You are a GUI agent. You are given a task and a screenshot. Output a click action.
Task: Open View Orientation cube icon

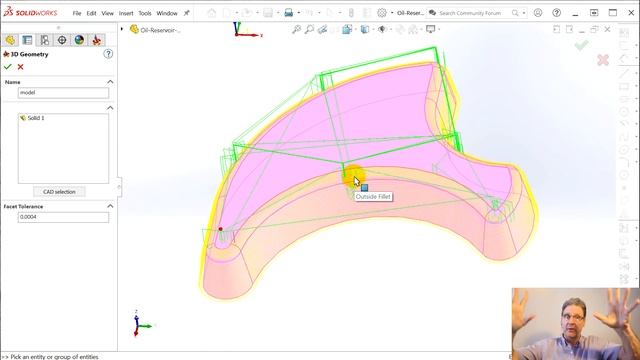click(x=347, y=29)
